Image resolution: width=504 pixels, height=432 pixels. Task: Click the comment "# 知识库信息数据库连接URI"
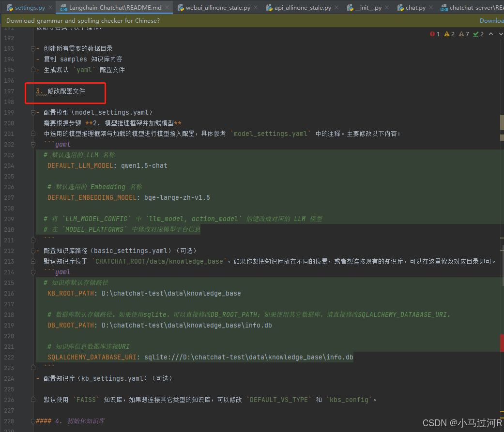point(89,346)
